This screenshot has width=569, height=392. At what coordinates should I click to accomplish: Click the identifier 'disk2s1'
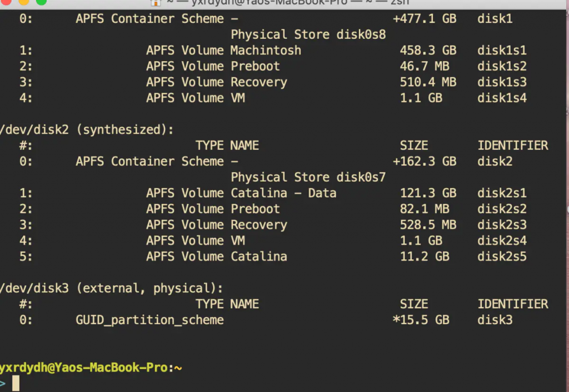tap(502, 193)
